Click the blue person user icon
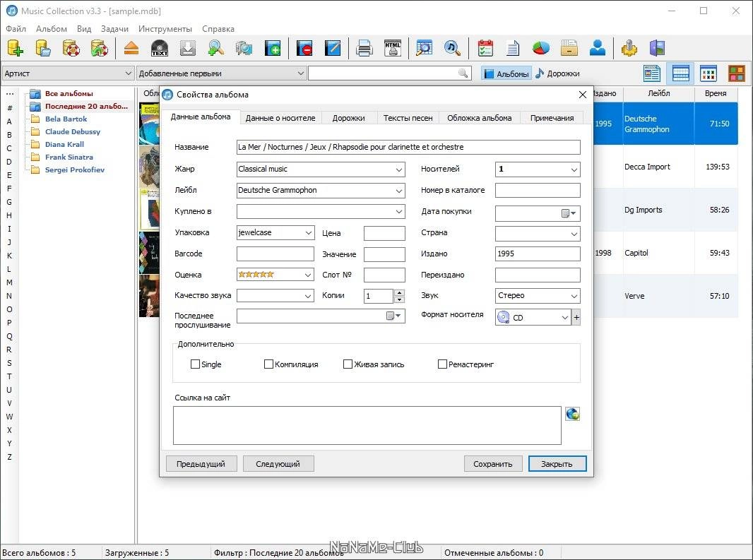 (598, 48)
